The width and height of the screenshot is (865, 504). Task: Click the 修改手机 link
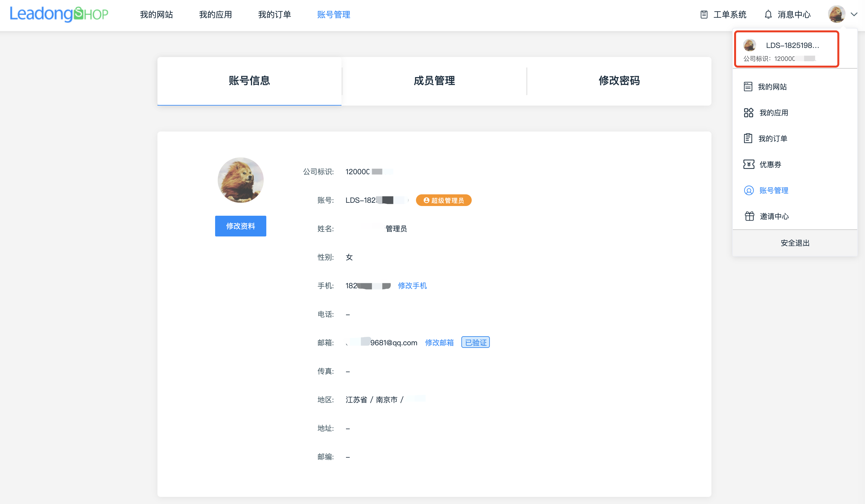click(412, 285)
